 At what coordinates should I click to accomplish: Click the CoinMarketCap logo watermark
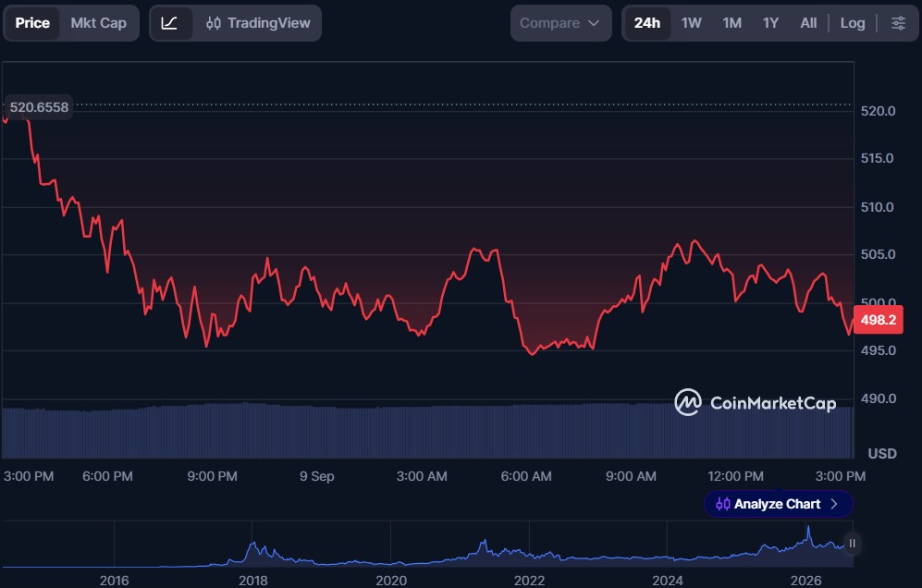(x=756, y=403)
